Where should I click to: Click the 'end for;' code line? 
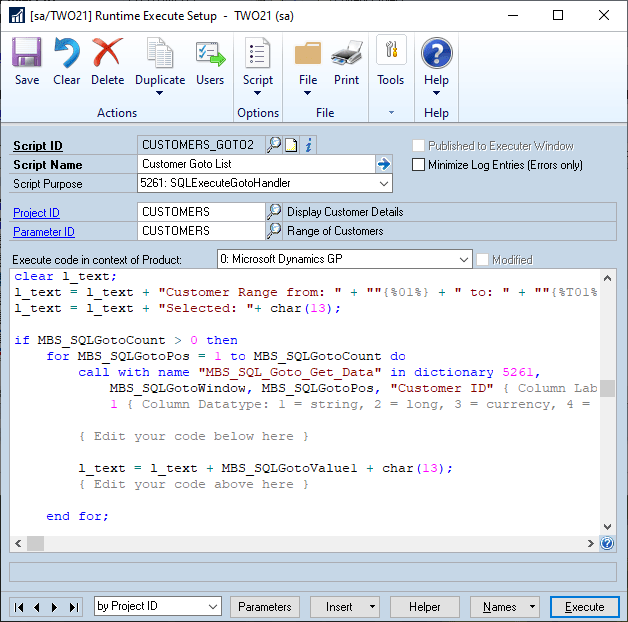tap(77, 516)
